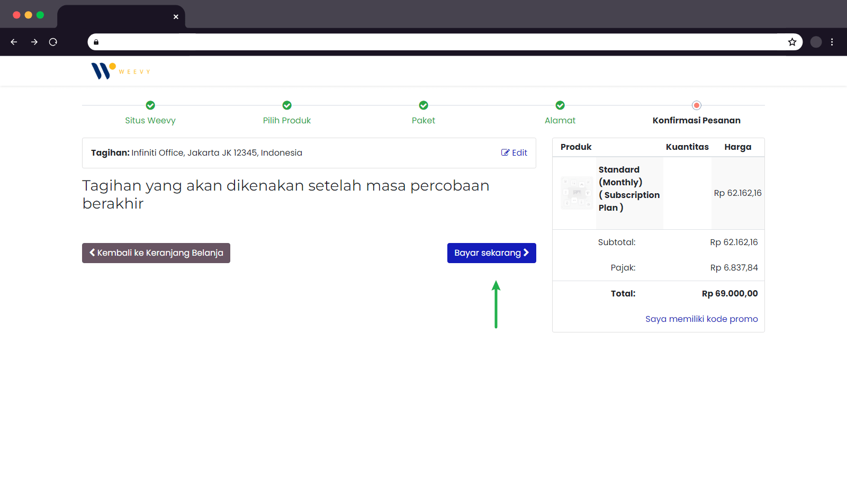Click the back chevron on Kembali ke Keranjang Belanja
This screenshot has width=847, height=504.
92,253
